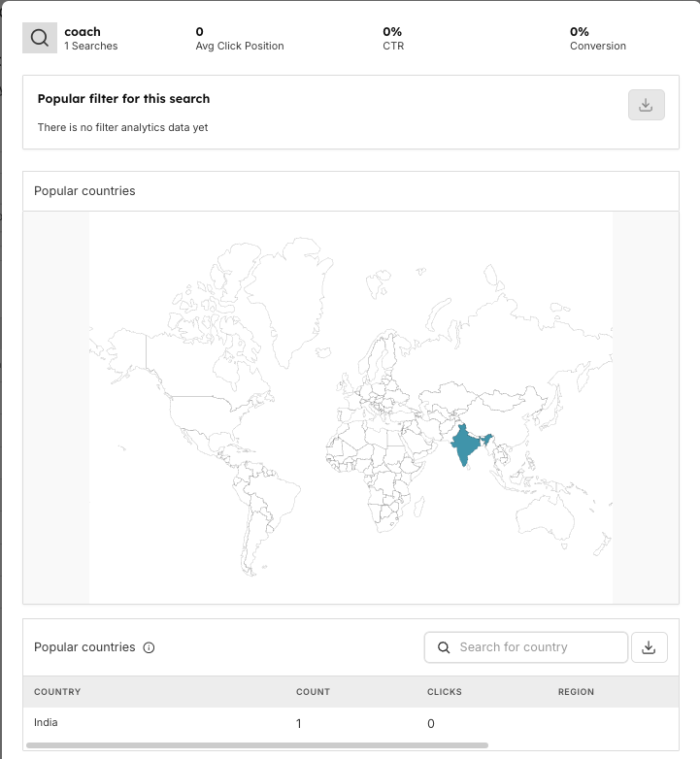Sort by the COUNT column header
The width and height of the screenshot is (700, 759).
click(x=313, y=692)
